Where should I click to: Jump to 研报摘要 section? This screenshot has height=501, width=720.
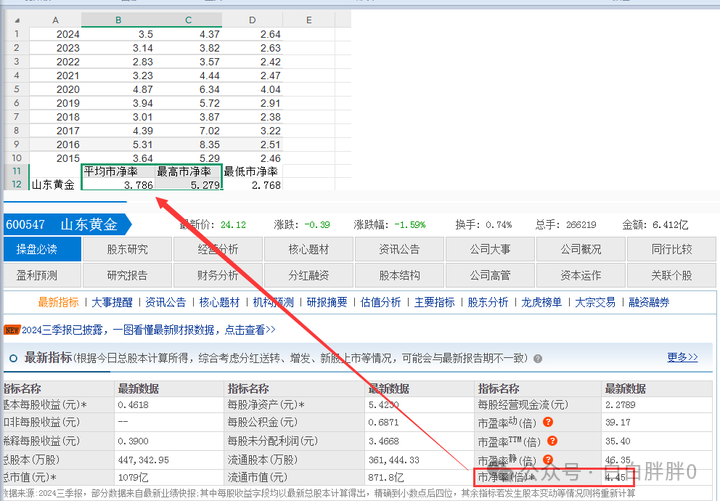point(327,302)
